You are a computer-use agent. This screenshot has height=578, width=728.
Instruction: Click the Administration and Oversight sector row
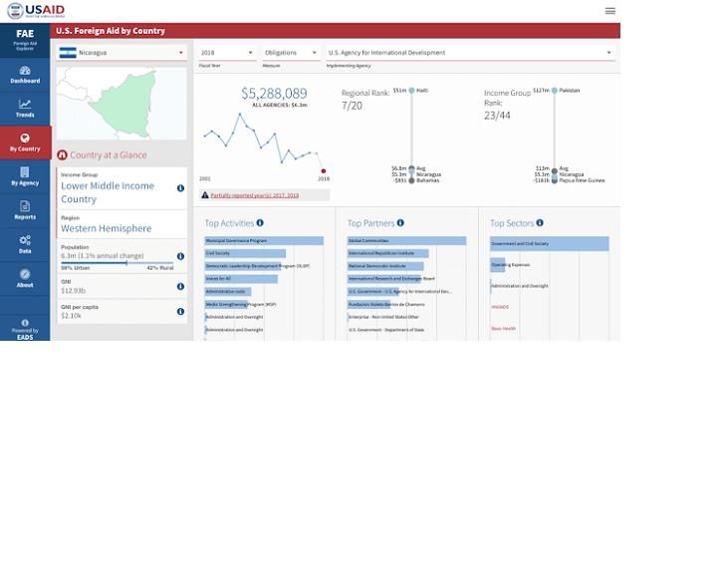coord(520,286)
